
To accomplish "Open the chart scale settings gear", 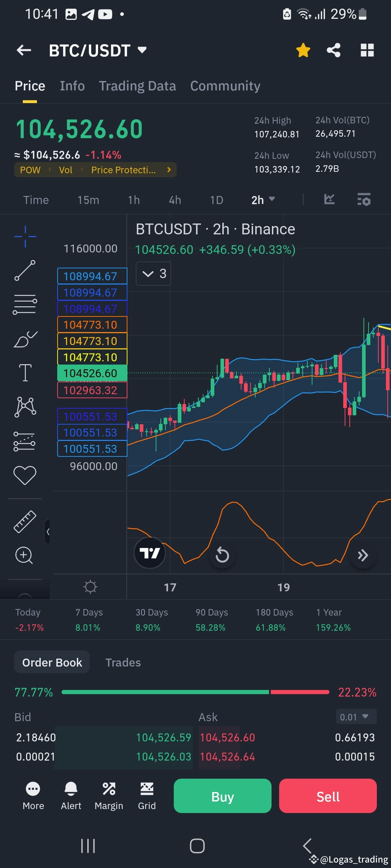I will click(90, 587).
